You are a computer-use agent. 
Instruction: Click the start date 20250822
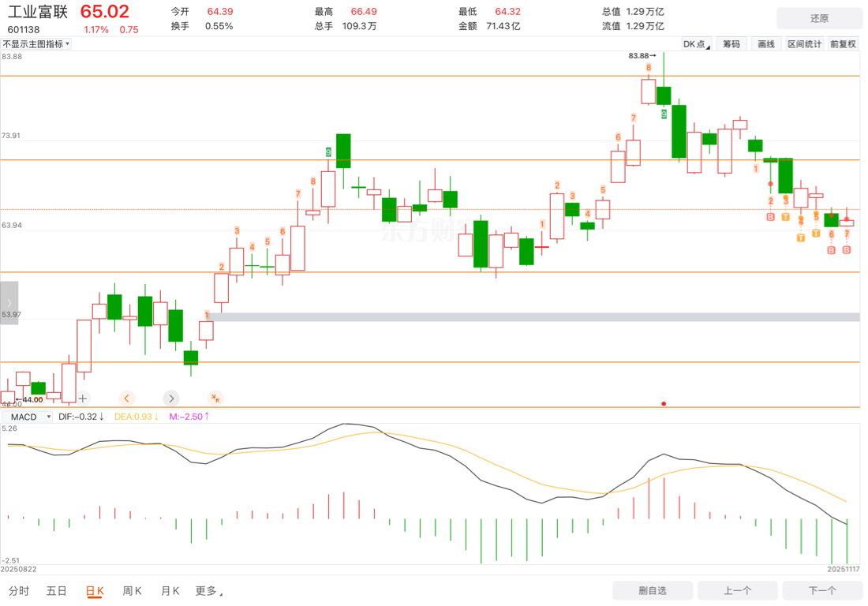[18, 570]
